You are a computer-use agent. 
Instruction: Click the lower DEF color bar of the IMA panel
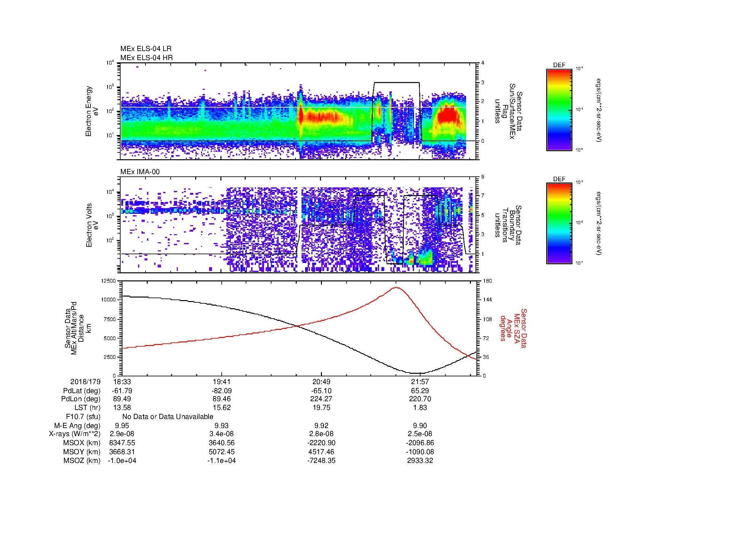[559, 224]
